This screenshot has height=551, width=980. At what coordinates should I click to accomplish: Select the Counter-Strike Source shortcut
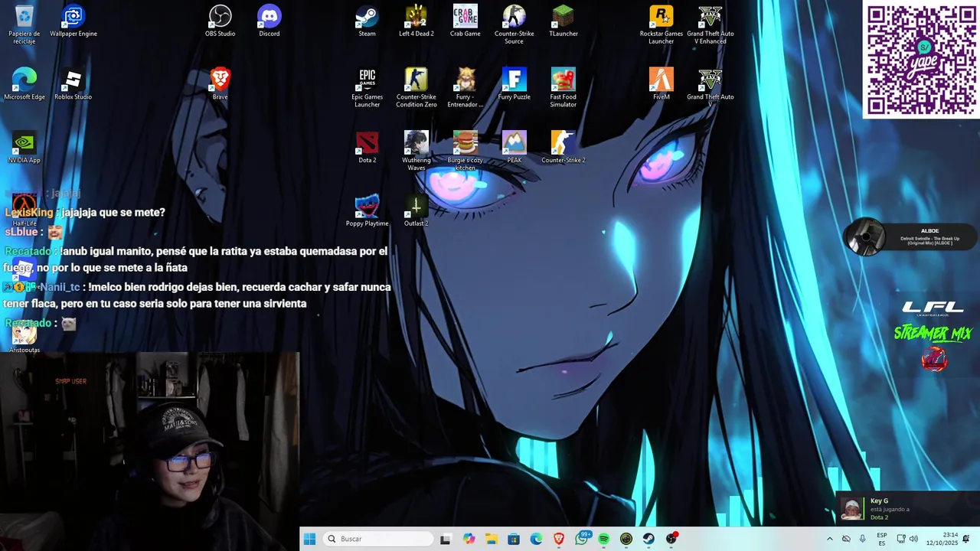click(514, 24)
